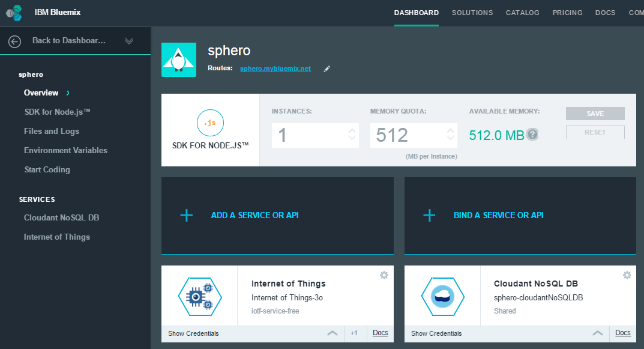Click the Node.js .js runtime icon

(x=210, y=123)
